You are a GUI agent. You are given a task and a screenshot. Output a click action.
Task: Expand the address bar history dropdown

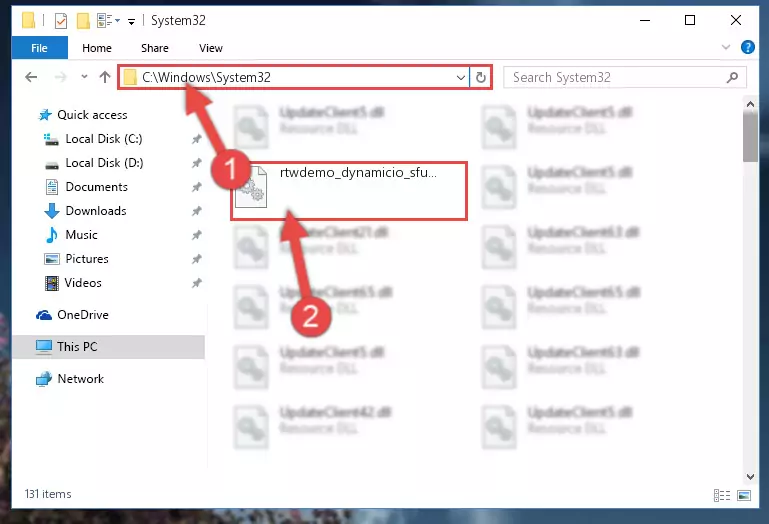(x=461, y=78)
